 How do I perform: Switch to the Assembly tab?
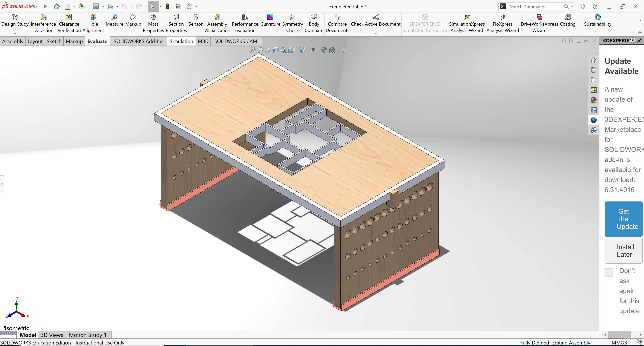[x=13, y=41]
